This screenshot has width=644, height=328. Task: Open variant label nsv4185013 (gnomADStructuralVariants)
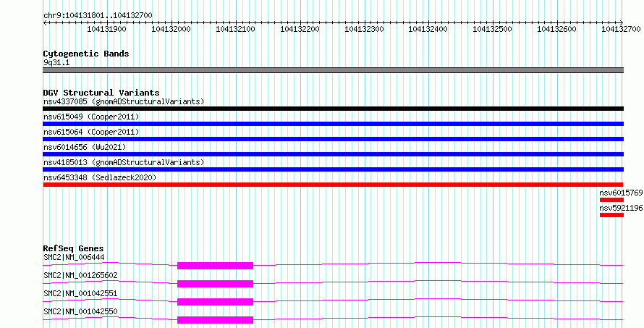point(124,162)
